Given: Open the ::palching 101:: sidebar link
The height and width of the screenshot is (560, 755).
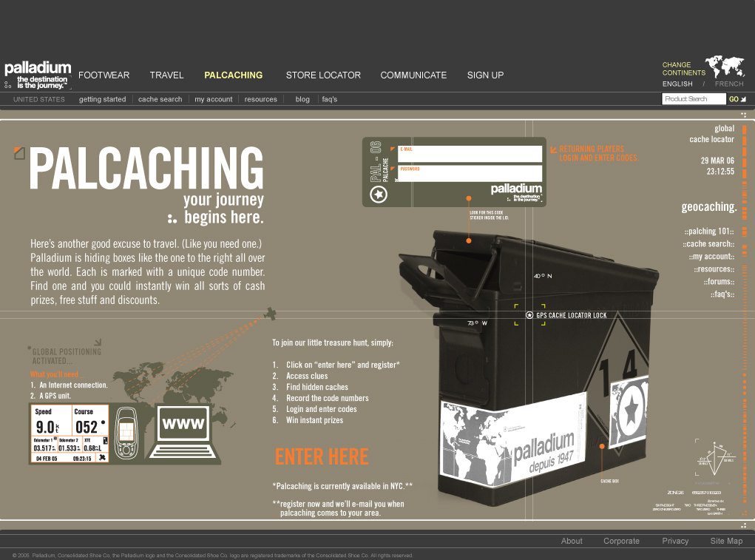Looking at the screenshot, I should [x=709, y=231].
